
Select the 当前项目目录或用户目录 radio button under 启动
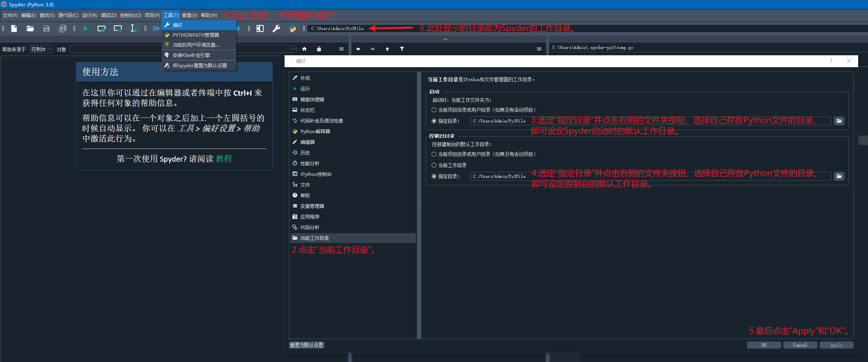pyautogui.click(x=434, y=110)
